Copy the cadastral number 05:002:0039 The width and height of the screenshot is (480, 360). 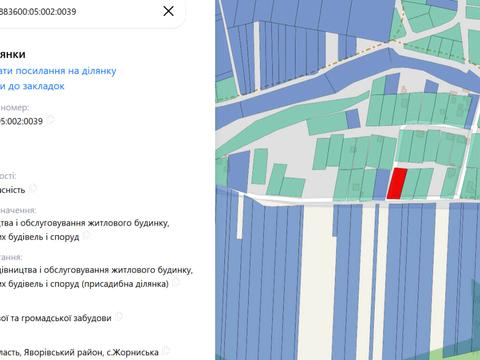(x=50, y=119)
